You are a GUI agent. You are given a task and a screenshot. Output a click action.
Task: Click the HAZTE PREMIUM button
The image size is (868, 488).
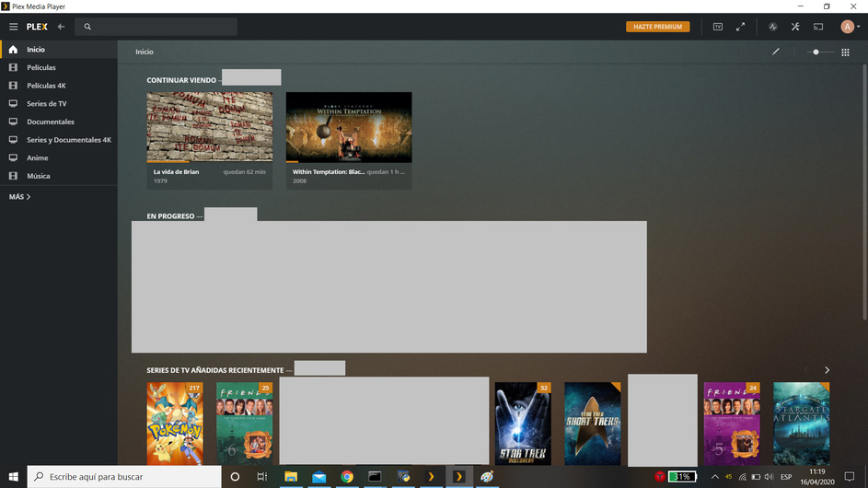click(x=657, y=27)
